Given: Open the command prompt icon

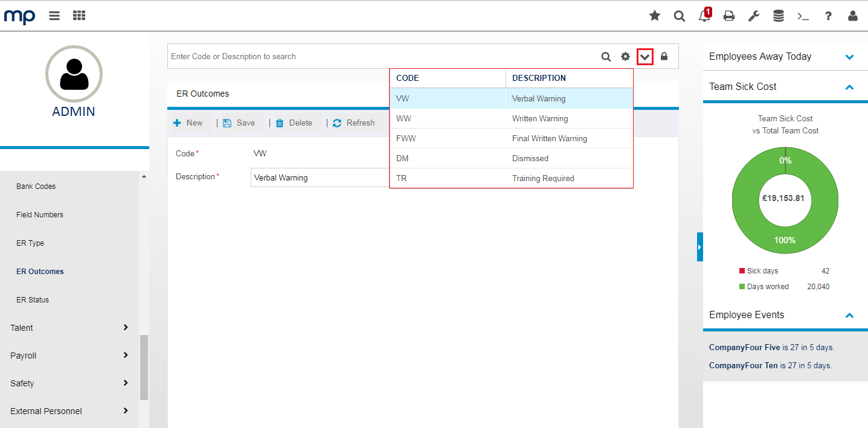Looking at the screenshot, I should (803, 16).
